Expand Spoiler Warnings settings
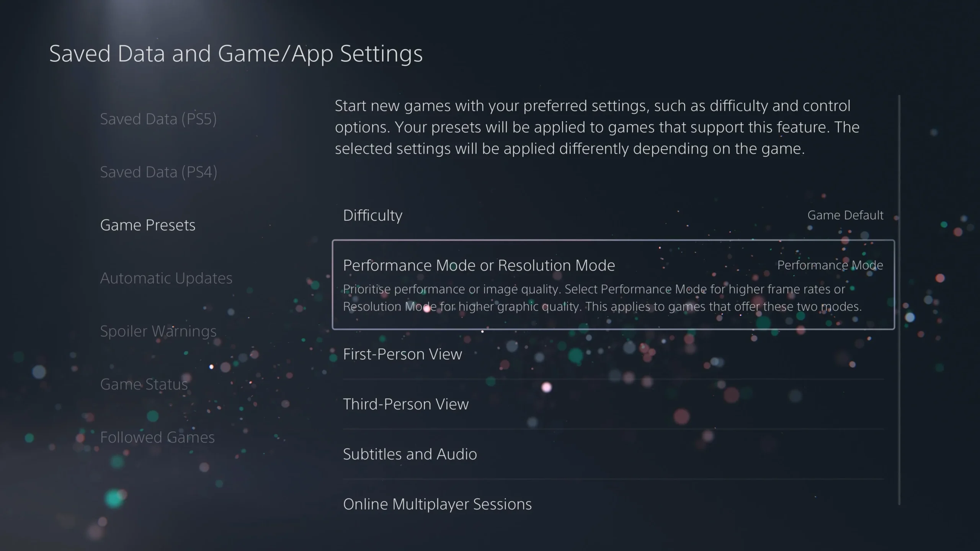Viewport: 980px width, 551px height. [x=158, y=330]
